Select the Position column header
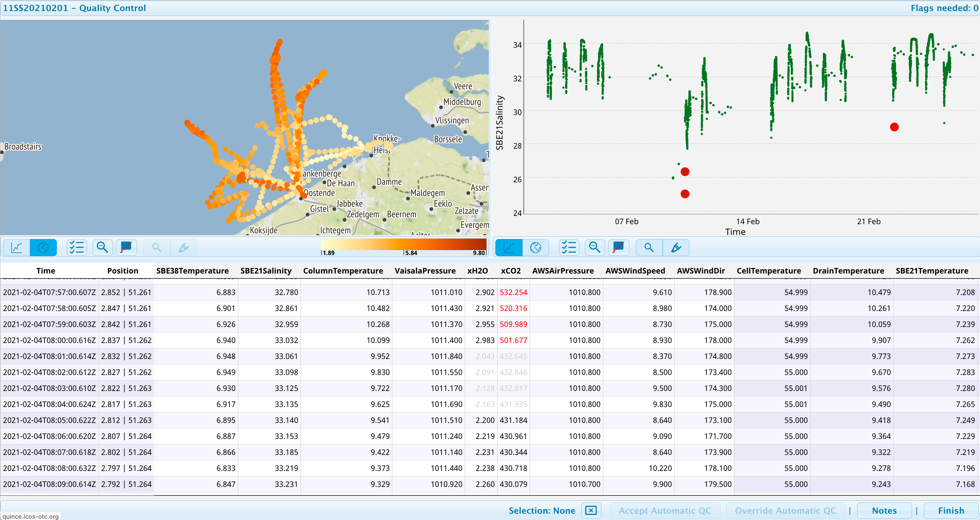The image size is (980, 520). tap(122, 270)
